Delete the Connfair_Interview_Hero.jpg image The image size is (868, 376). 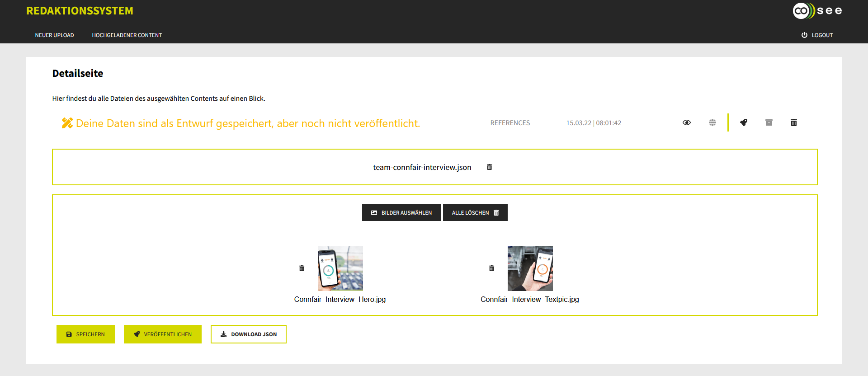[302, 268]
